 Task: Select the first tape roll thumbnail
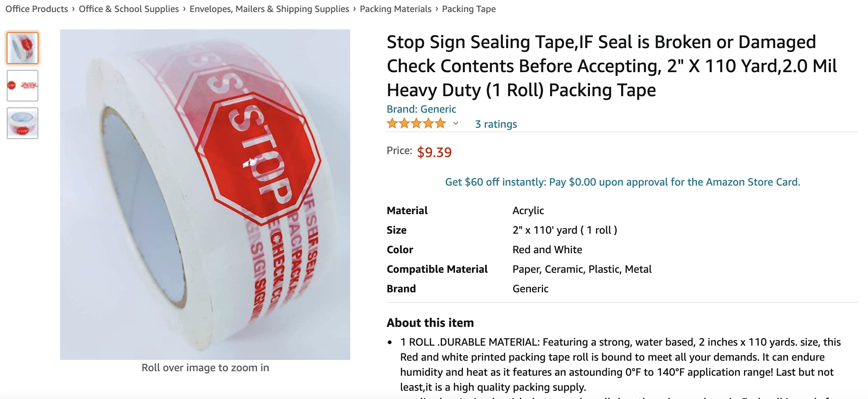coord(23,48)
